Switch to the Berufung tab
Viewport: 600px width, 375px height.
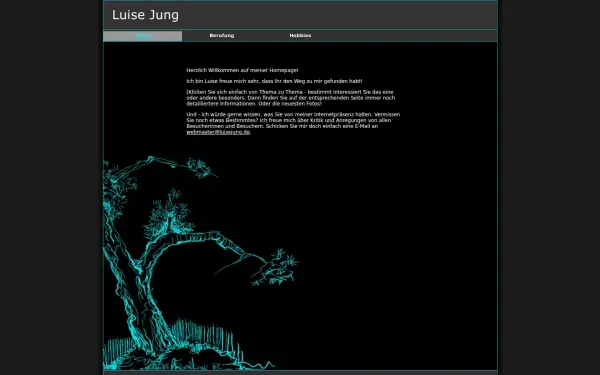(x=222, y=36)
